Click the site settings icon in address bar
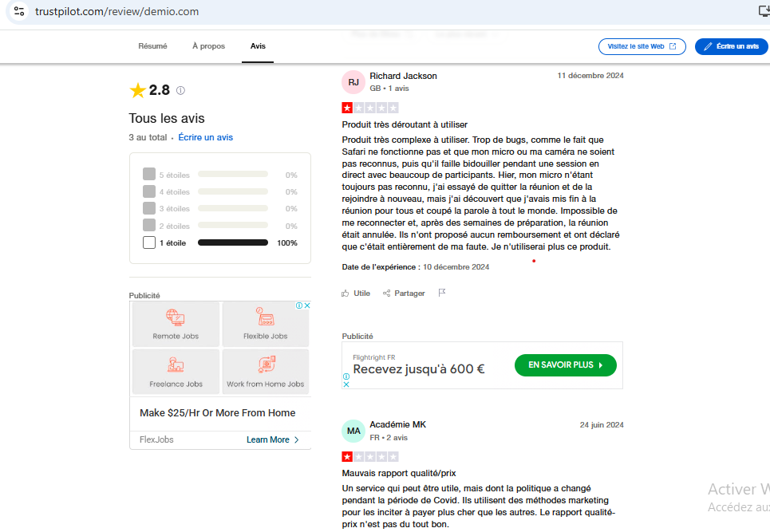The image size is (770, 532). [x=19, y=11]
